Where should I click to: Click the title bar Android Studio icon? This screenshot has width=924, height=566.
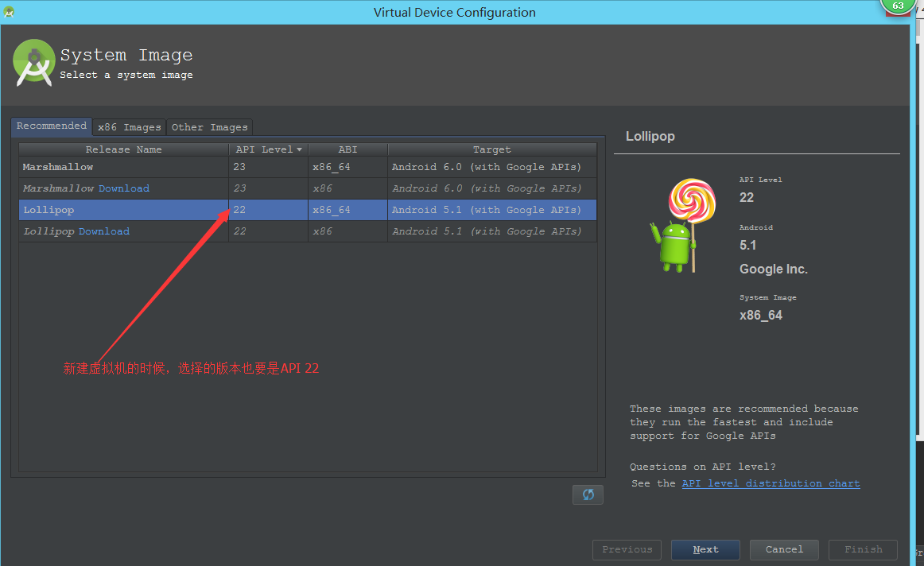point(9,12)
